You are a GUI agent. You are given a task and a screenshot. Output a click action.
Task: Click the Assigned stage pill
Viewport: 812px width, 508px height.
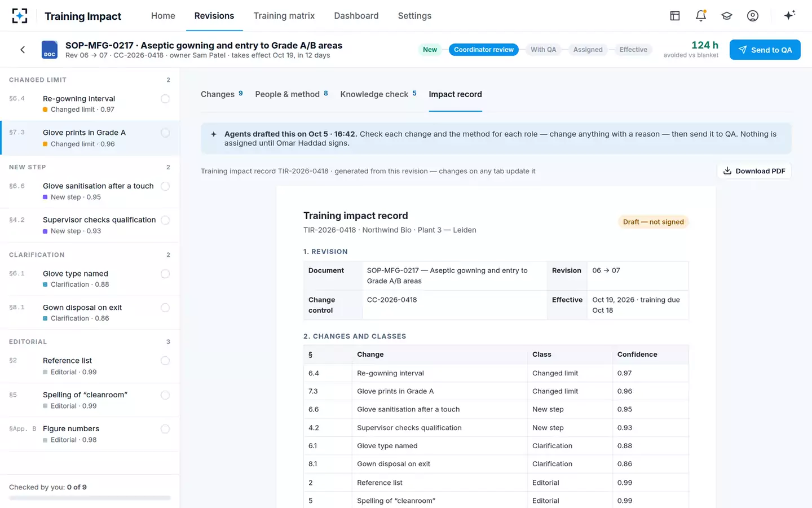click(x=588, y=50)
